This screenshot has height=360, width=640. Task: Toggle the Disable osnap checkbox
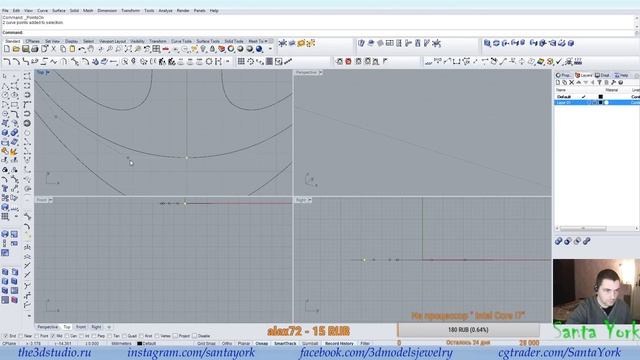194,336
